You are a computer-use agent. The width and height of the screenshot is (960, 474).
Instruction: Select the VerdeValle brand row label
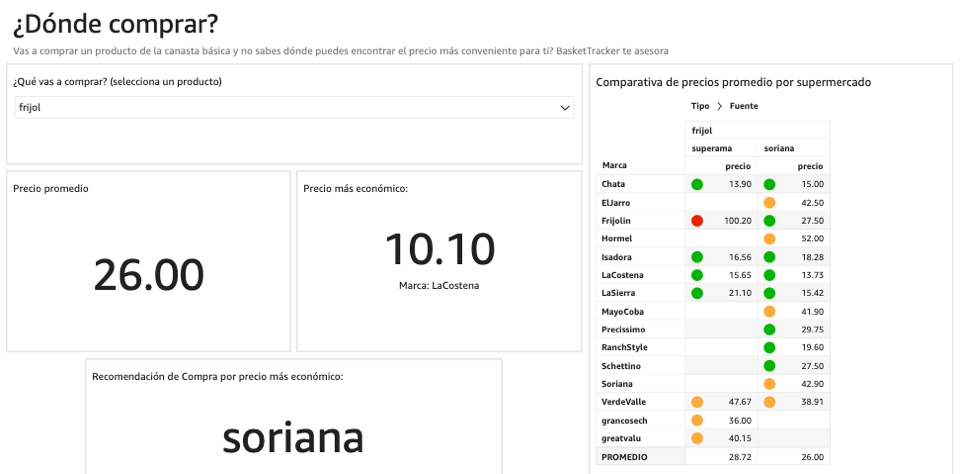(624, 402)
